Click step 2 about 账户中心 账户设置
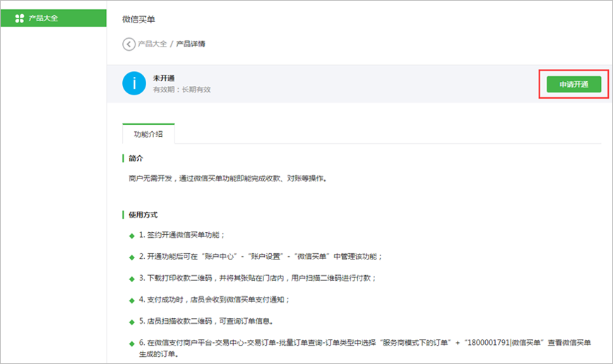This screenshot has height=364, width=613. coord(261,257)
